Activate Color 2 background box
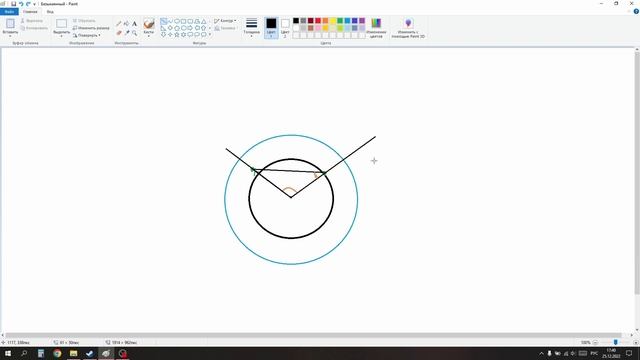 (x=285, y=28)
